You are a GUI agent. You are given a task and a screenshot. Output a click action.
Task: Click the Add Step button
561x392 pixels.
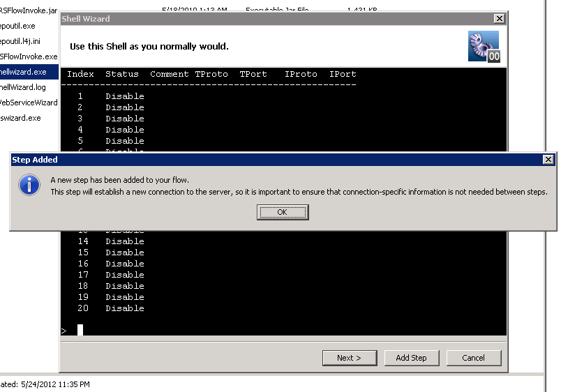point(411,358)
